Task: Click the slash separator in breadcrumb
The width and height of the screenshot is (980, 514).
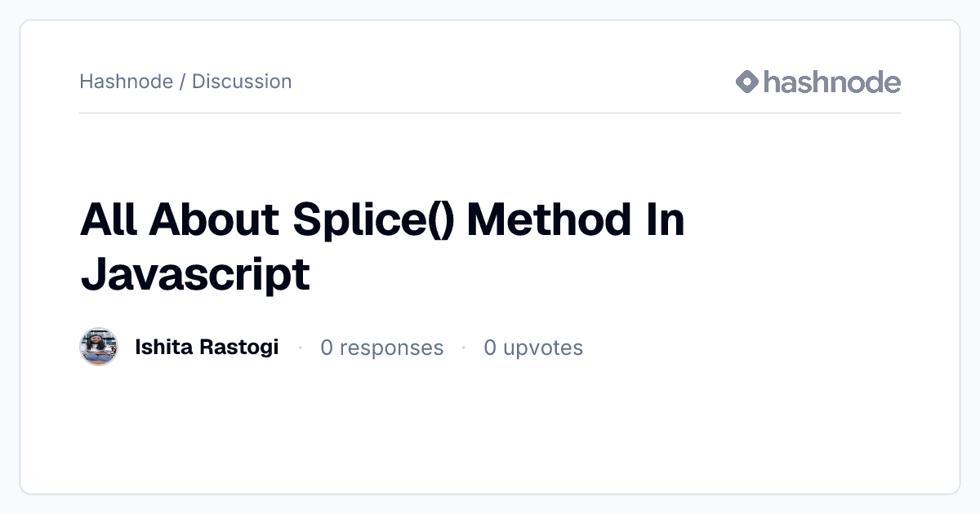Action: (x=182, y=82)
